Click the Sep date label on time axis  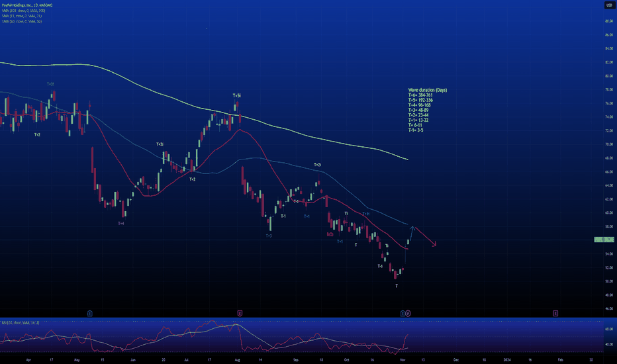point(295,360)
